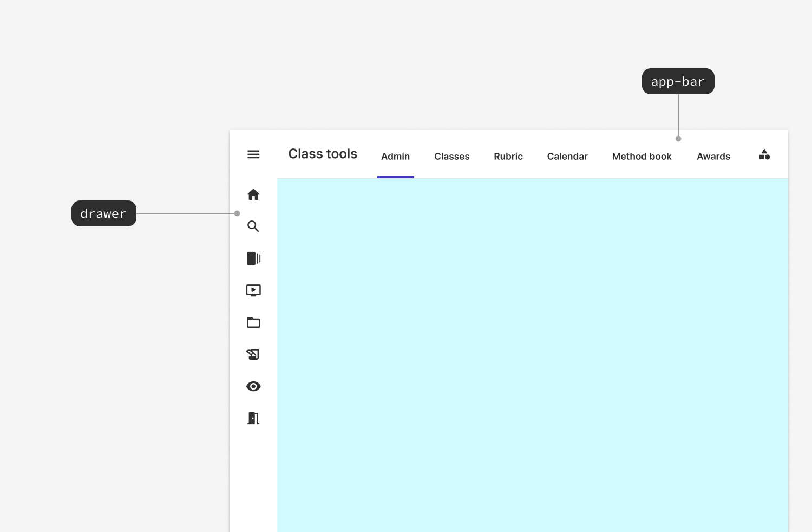This screenshot has height=532, width=812.
Task: Click the folder icon in drawer
Action: (253, 322)
